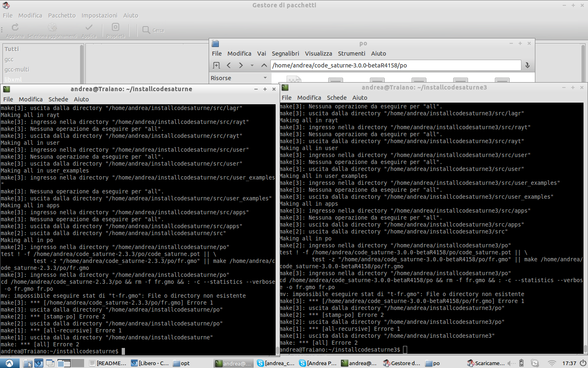
Task: Go up to the parent folder
Action: (x=264, y=65)
